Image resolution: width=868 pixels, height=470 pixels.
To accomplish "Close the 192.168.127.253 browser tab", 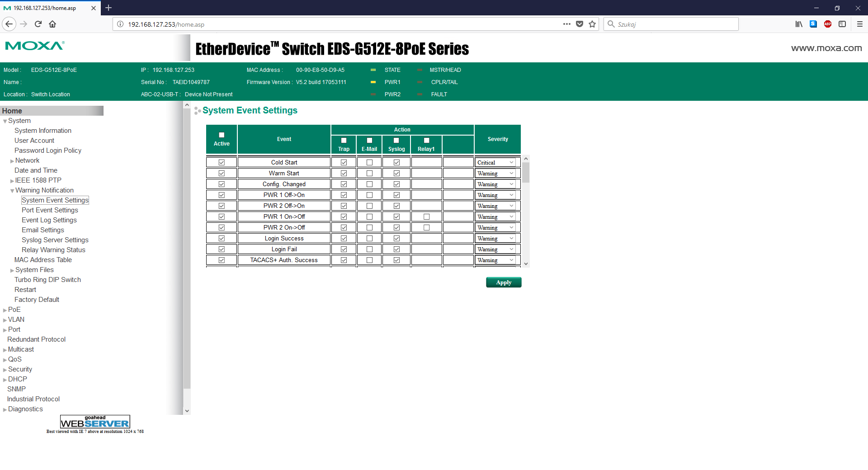I will 94,8.
